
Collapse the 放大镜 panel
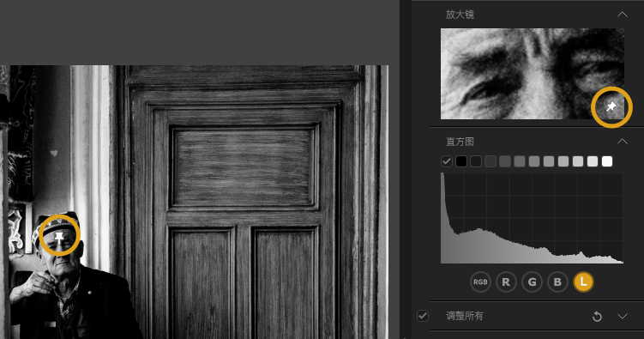pos(623,15)
